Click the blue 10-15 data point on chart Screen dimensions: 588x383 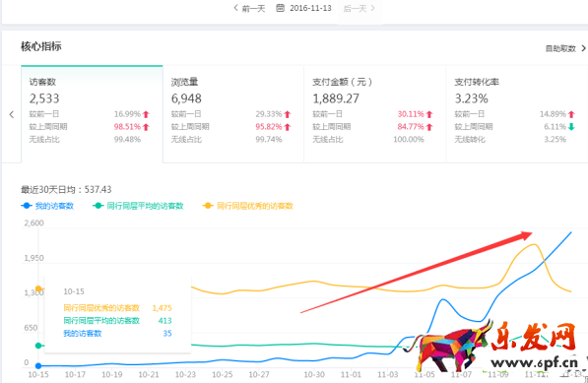38,365
